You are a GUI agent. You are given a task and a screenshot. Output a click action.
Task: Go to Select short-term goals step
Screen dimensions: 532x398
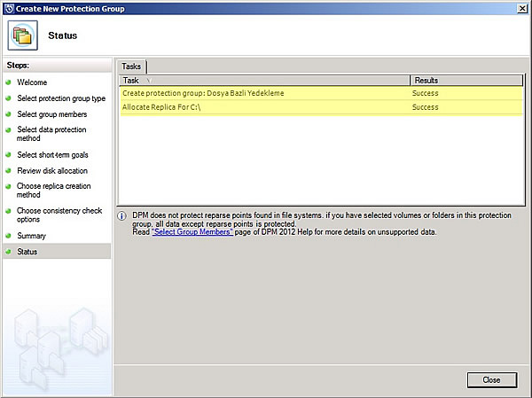click(x=52, y=154)
